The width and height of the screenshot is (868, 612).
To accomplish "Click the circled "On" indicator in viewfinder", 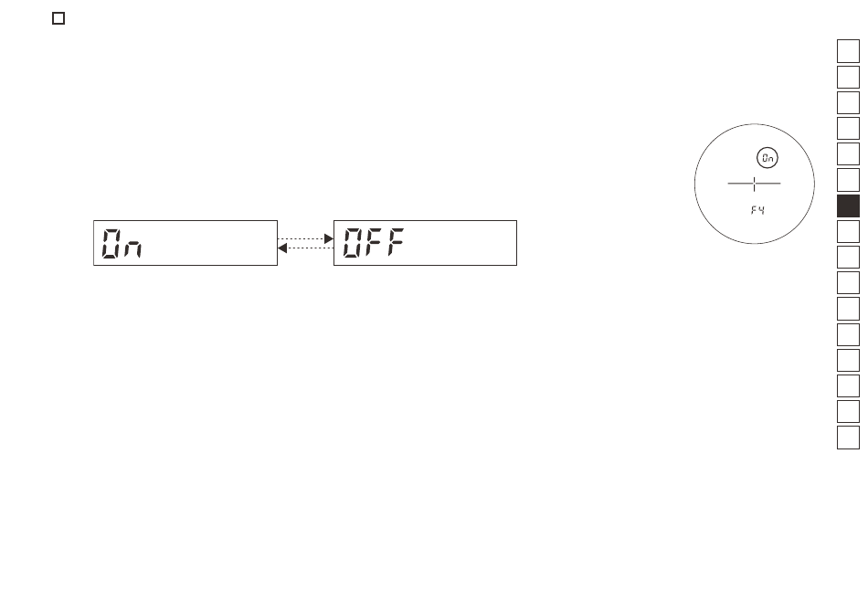I will pos(767,158).
